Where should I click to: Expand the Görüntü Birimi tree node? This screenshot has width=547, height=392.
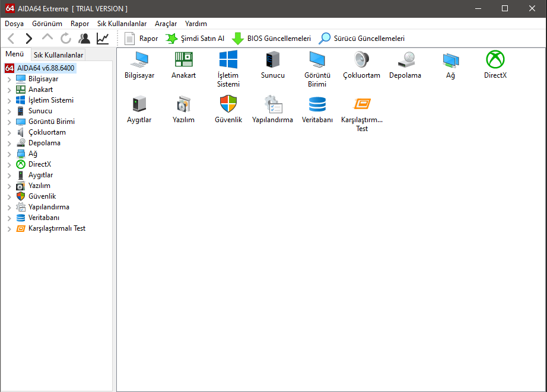click(x=9, y=122)
